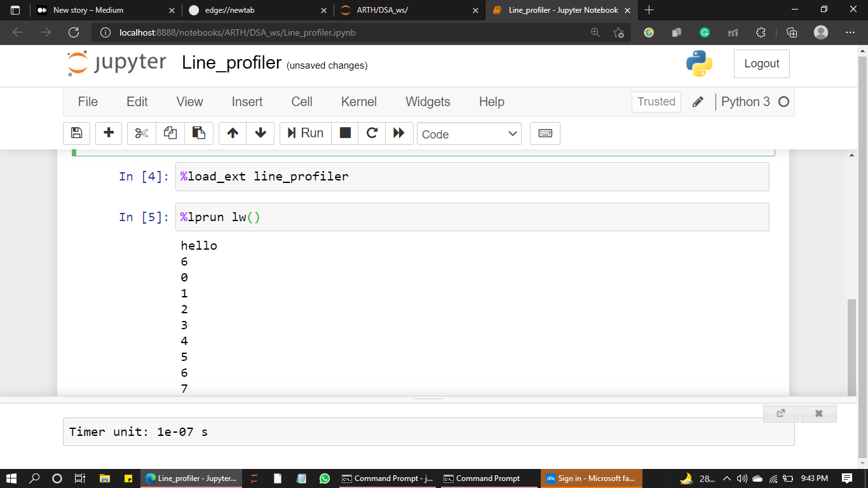Screen dimensions: 868x488
Task: Paste a cell with the clipboard icon
Action: pyautogui.click(x=198, y=133)
